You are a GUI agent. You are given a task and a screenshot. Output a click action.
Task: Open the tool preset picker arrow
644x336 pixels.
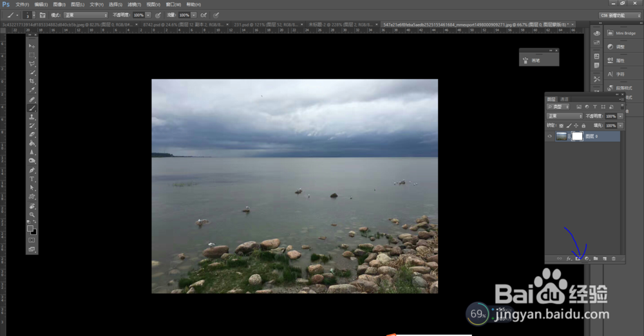click(x=17, y=15)
